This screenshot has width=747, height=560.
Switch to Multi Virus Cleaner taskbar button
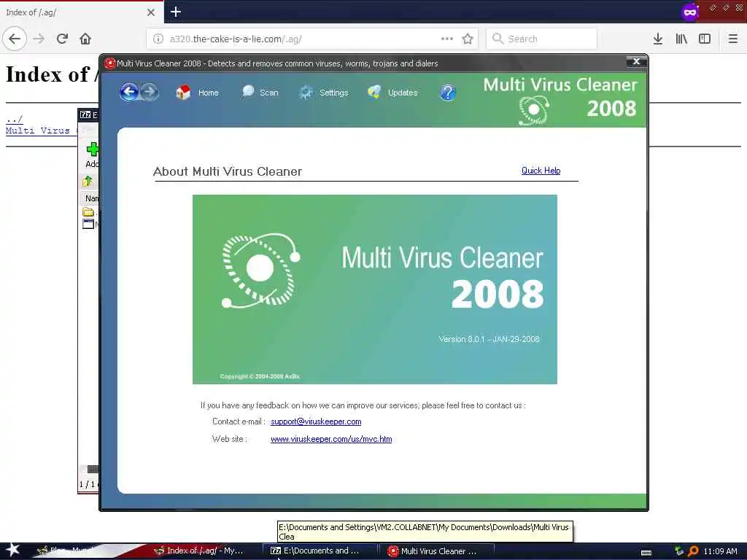click(x=436, y=551)
